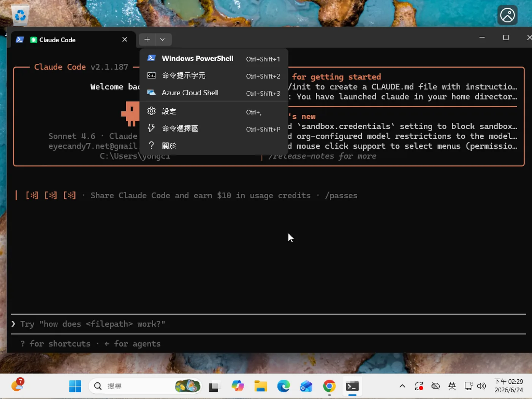Select the Claude Code terminal tab

(73, 40)
